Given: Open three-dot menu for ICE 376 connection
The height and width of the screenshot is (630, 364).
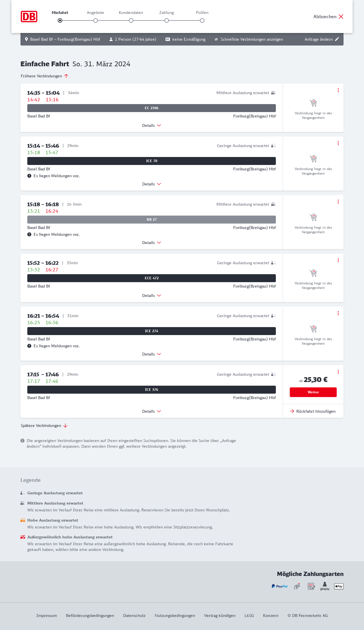Looking at the screenshot, I should tap(338, 372).
